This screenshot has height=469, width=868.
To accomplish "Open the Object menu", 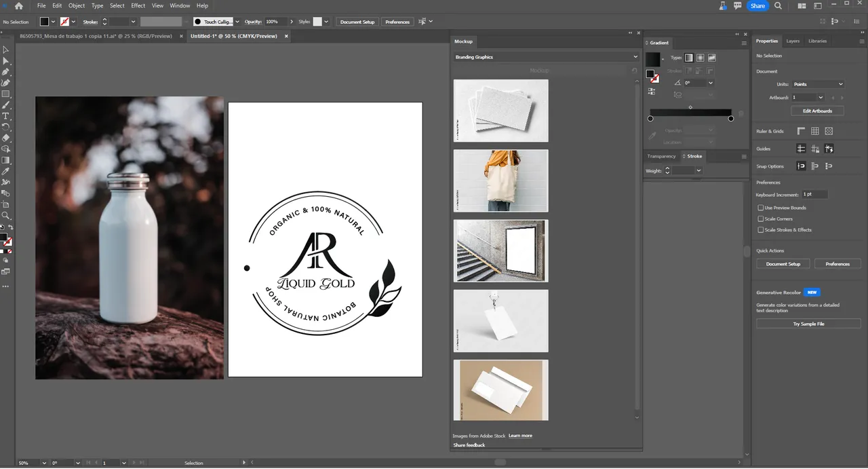I will point(77,5).
